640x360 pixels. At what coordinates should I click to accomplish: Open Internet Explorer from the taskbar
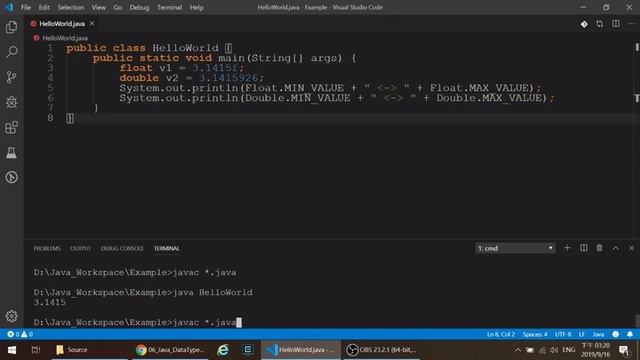pos(223,350)
